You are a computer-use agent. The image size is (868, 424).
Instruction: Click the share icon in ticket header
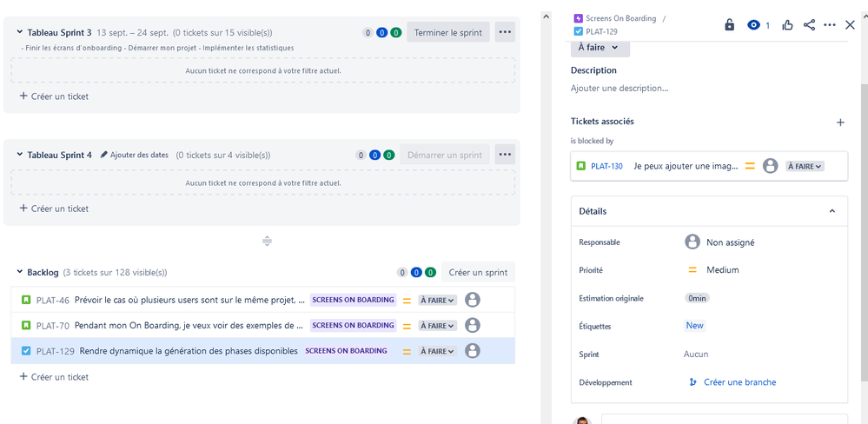[x=809, y=25]
